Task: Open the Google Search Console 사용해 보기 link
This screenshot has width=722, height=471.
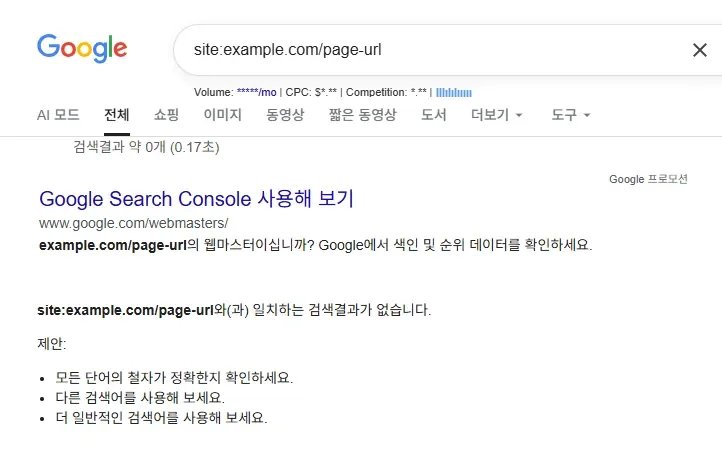Action: tap(196, 198)
